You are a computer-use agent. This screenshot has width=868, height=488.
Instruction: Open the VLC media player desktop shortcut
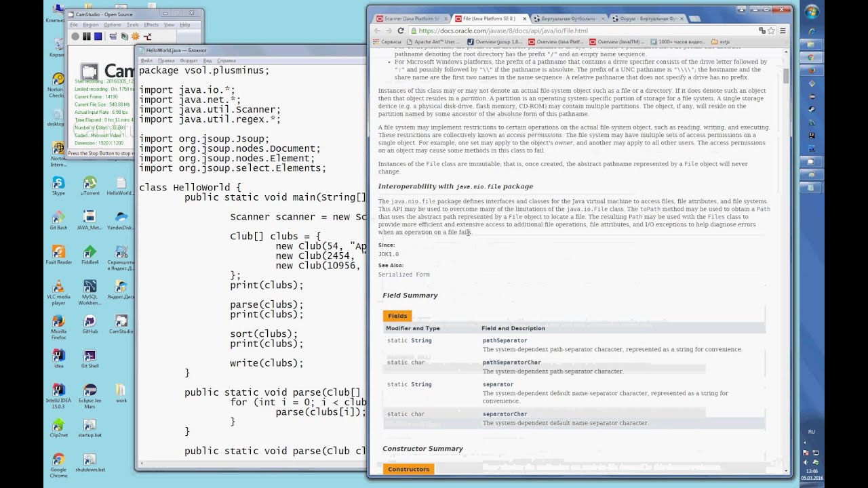click(58, 293)
